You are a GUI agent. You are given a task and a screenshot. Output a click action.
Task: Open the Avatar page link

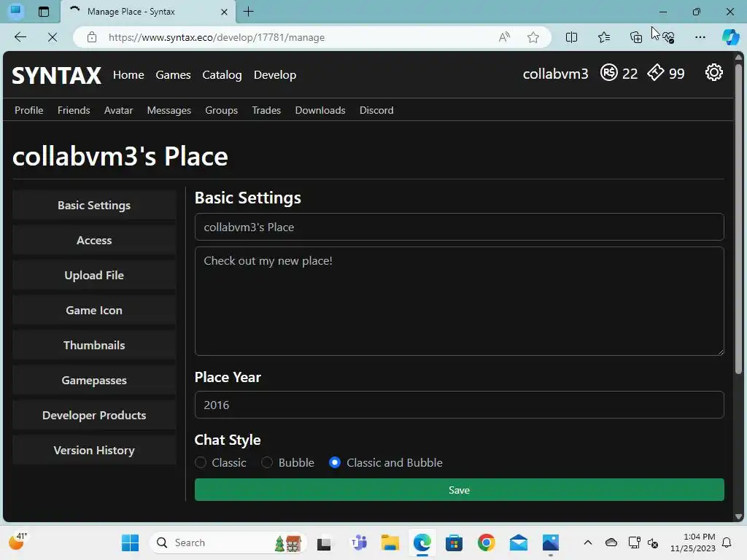pyautogui.click(x=118, y=110)
